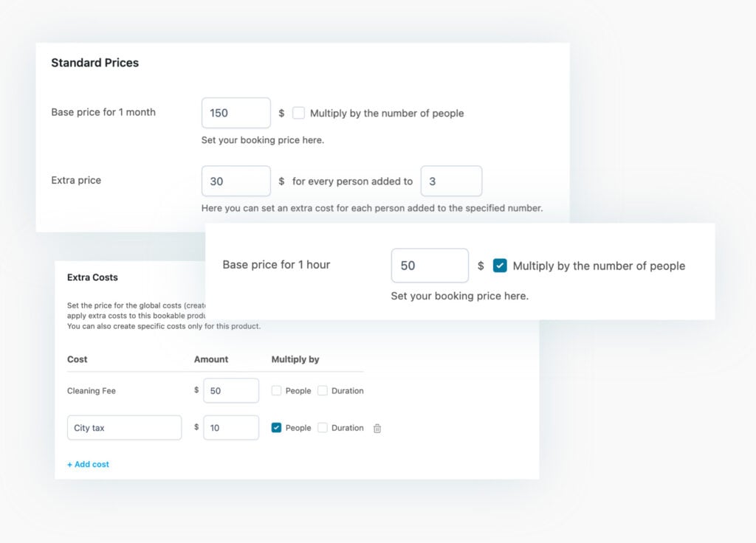756x543 pixels.
Task: Edit the City tax name field
Action: click(x=124, y=428)
